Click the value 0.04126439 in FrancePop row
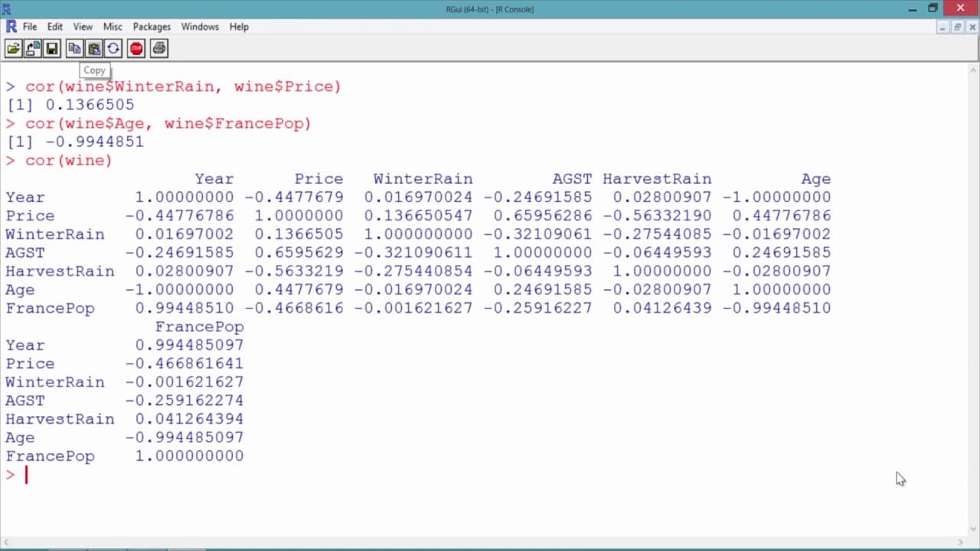 tap(661, 308)
